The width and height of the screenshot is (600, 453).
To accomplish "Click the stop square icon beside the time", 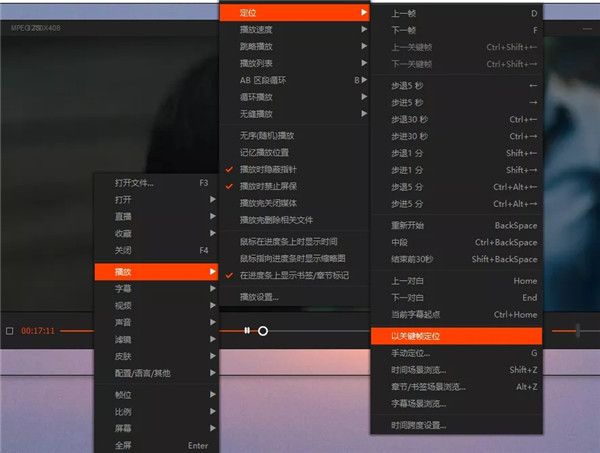I will 10,330.
